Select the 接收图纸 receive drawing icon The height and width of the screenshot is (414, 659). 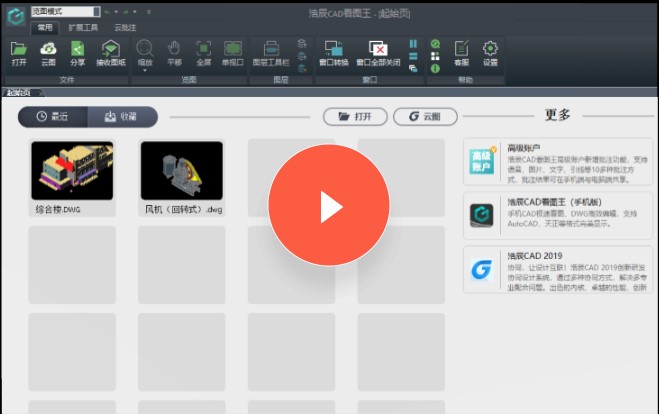coord(110,52)
